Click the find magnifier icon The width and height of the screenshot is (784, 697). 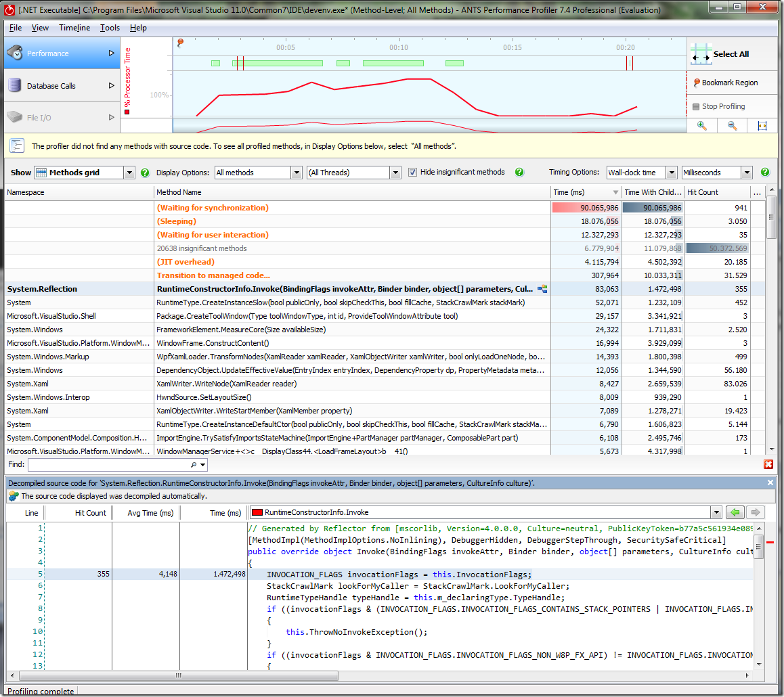point(194,465)
